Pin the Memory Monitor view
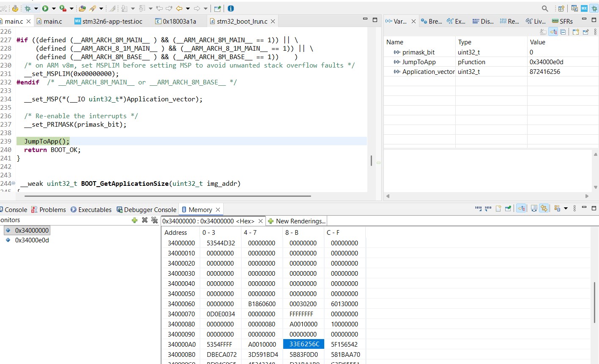 point(509,208)
